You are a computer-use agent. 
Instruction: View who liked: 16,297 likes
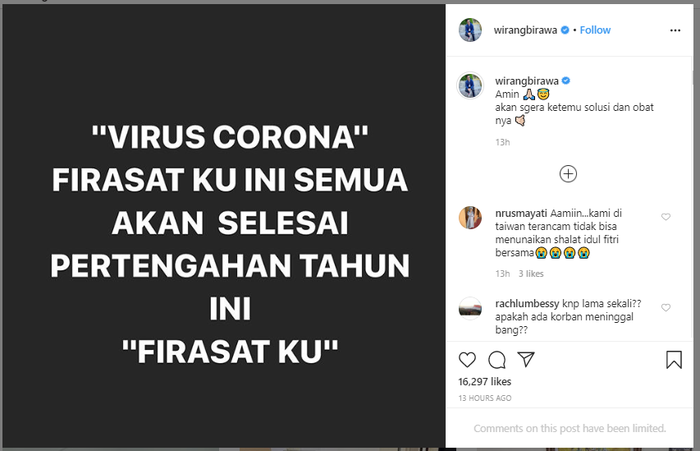coord(484,381)
